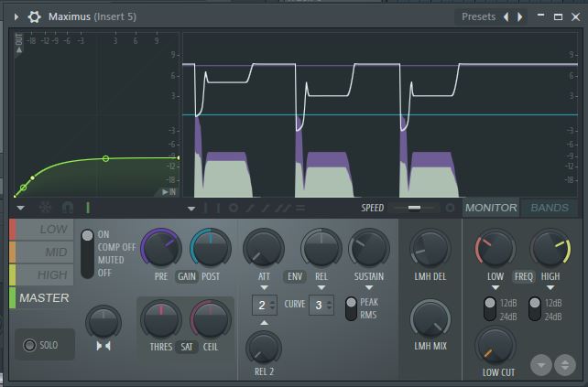
Task: Click the HIGH frequency knob
Action: point(550,248)
